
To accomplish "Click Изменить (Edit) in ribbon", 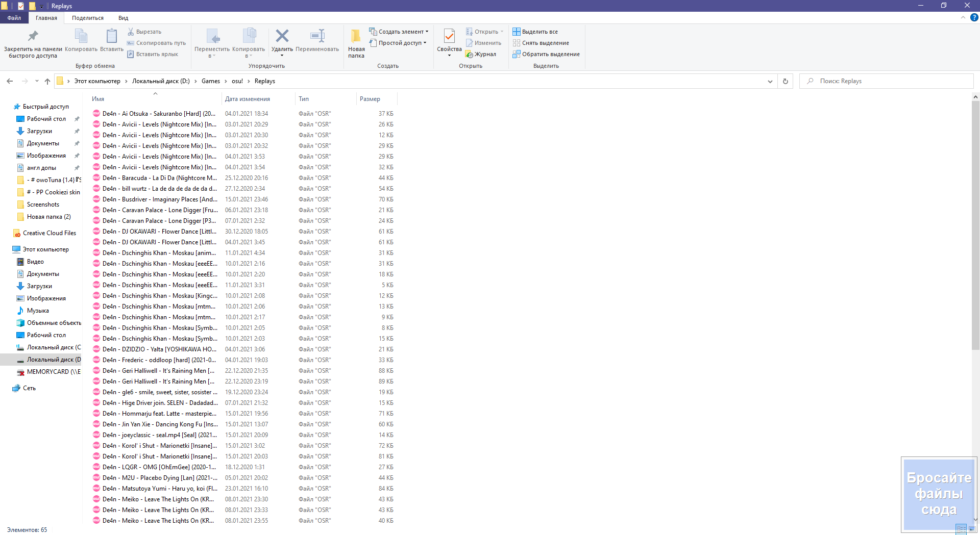I will pyautogui.click(x=483, y=43).
